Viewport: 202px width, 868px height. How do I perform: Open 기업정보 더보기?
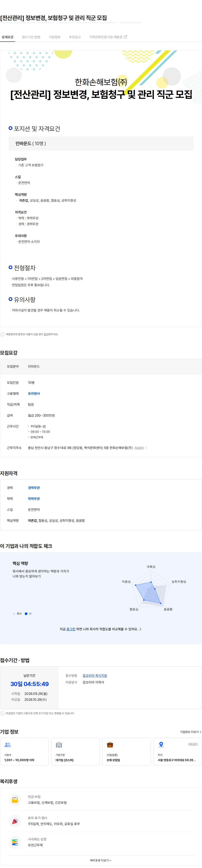[191, 732]
